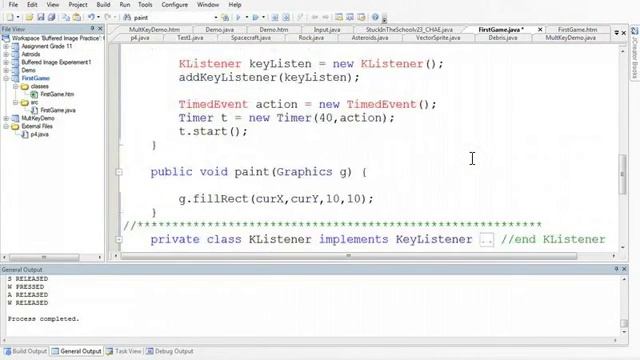Expand the KListener class fold marker
Viewport: 640px width, 360px height.
[119, 240]
